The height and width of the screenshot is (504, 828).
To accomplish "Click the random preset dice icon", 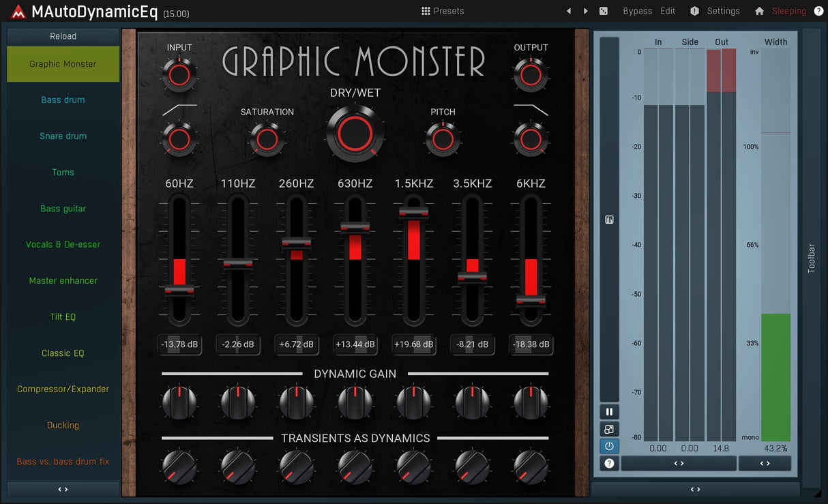I will coord(604,11).
